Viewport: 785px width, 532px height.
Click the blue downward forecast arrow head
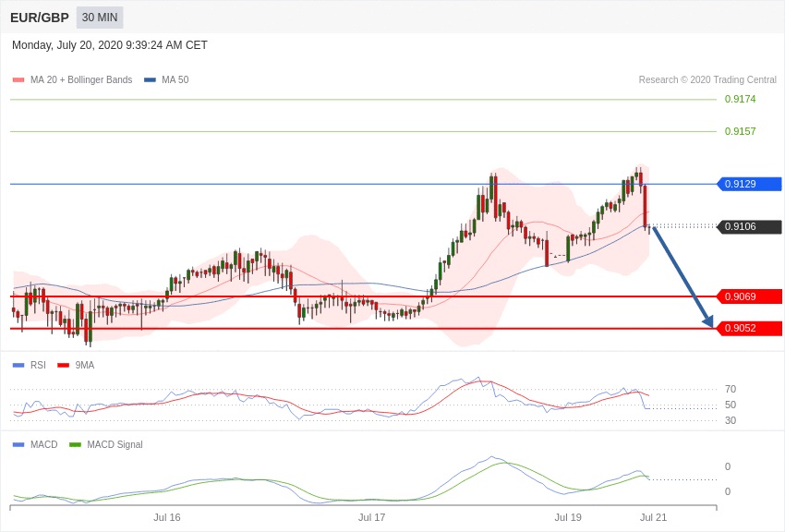708,321
